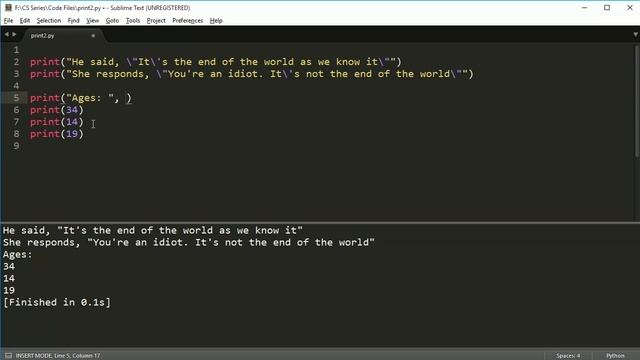
Task: Open the File menu
Action: click(8, 20)
